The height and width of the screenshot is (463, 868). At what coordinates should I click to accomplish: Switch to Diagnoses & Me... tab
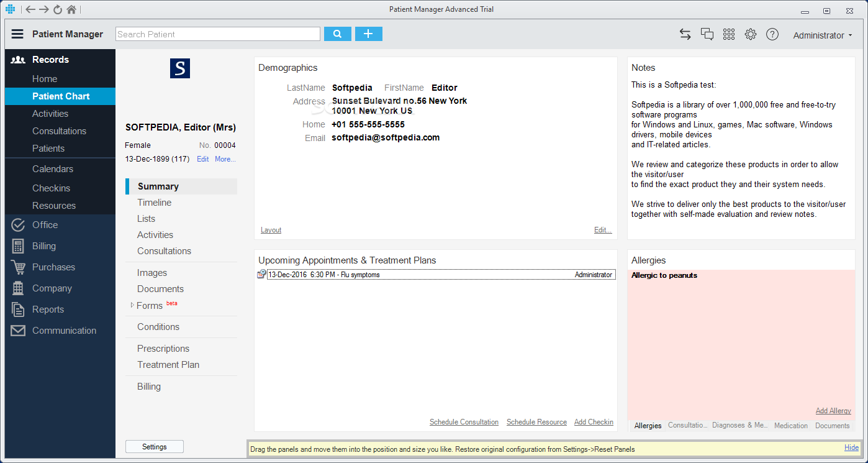click(x=740, y=426)
